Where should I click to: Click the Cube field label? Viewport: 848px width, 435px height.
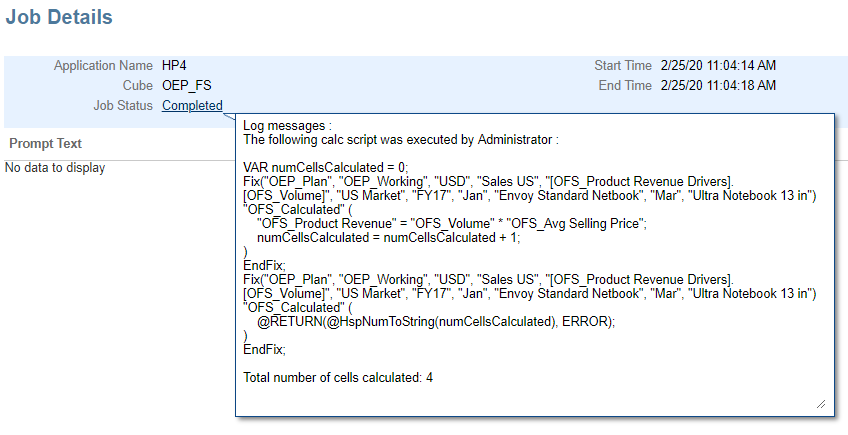click(x=137, y=86)
